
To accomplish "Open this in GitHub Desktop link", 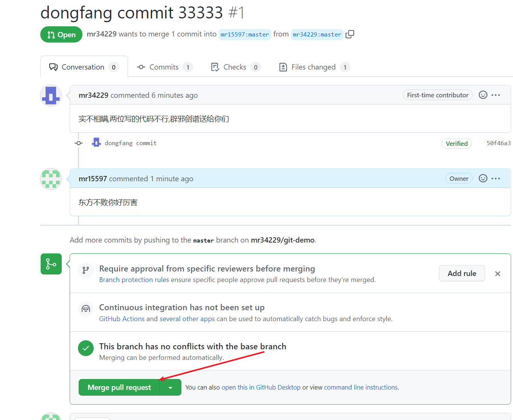I will [x=261, y=387].
